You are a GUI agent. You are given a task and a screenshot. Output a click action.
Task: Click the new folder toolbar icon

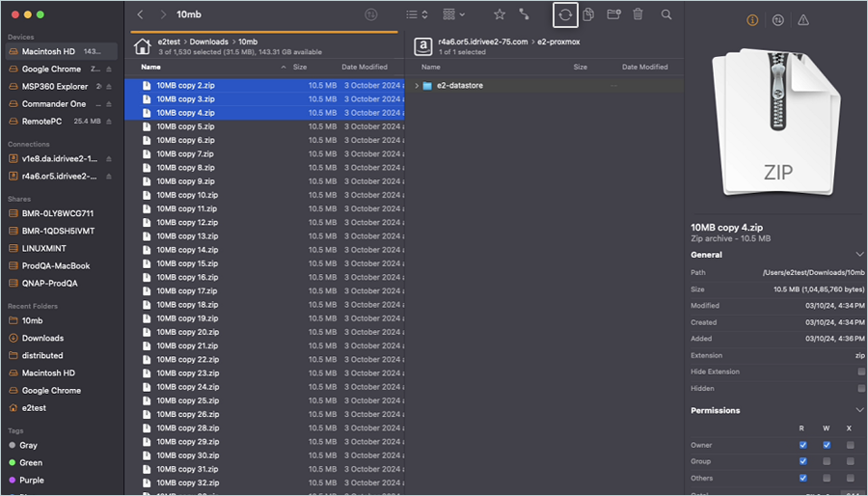pyautogui.click(x=612, y=14)
